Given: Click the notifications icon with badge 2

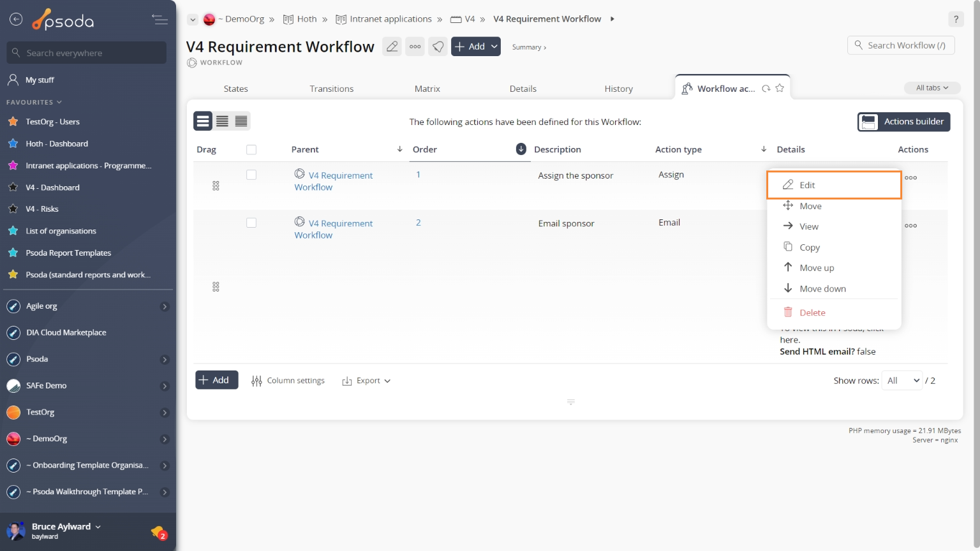Looking at the screenshot, I should point(158,532).
